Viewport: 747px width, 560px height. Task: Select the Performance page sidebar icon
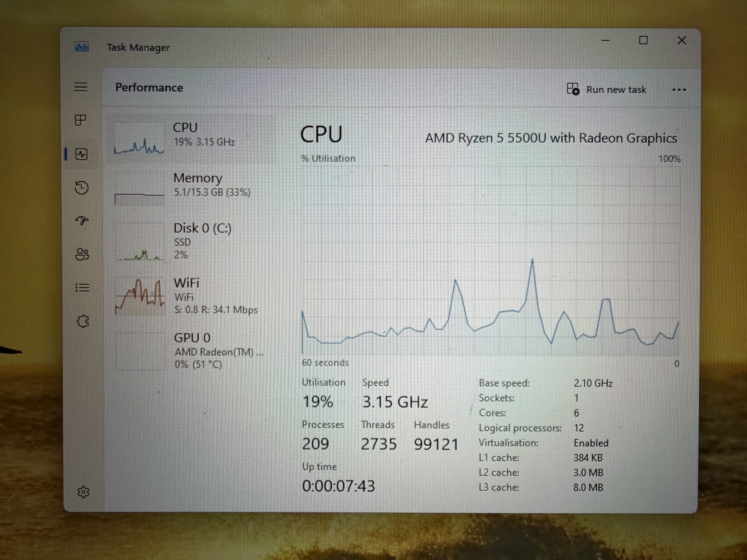(81, 154)
